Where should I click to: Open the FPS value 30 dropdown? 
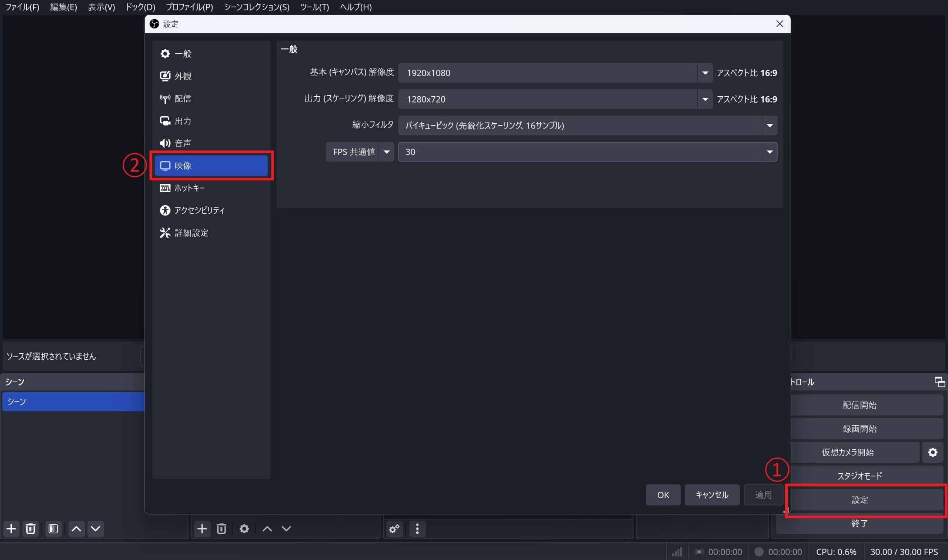(x=587, y=152)
